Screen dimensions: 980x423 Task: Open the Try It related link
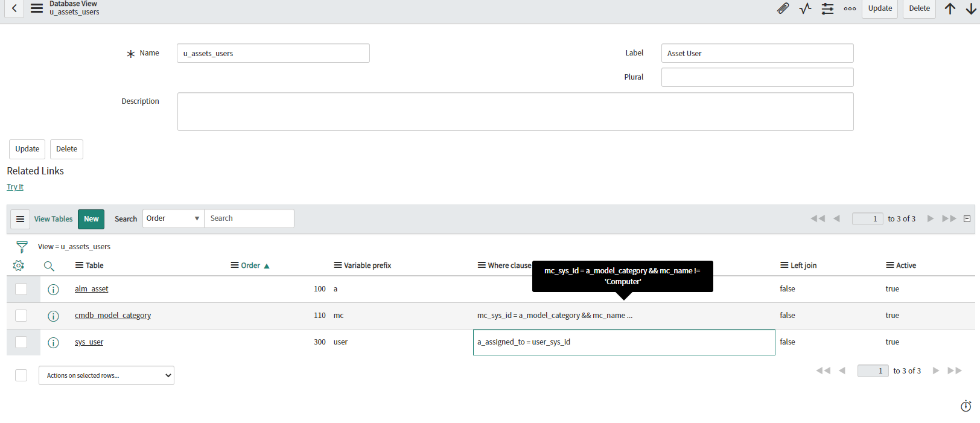tap(15, 187)
